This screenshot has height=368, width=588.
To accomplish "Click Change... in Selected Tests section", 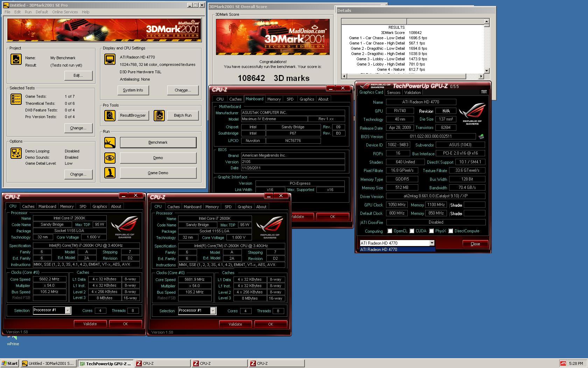I will [78, 128].
